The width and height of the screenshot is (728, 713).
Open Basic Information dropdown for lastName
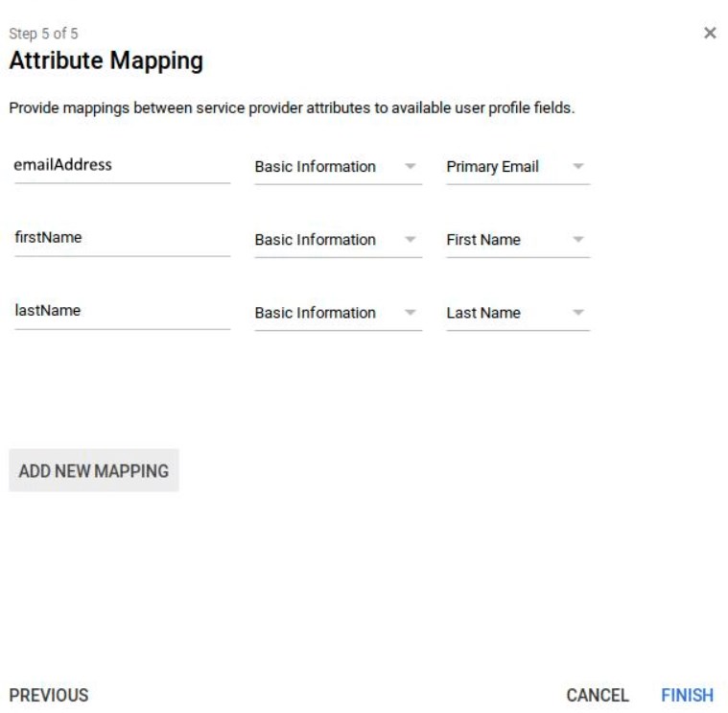point(338,313)
